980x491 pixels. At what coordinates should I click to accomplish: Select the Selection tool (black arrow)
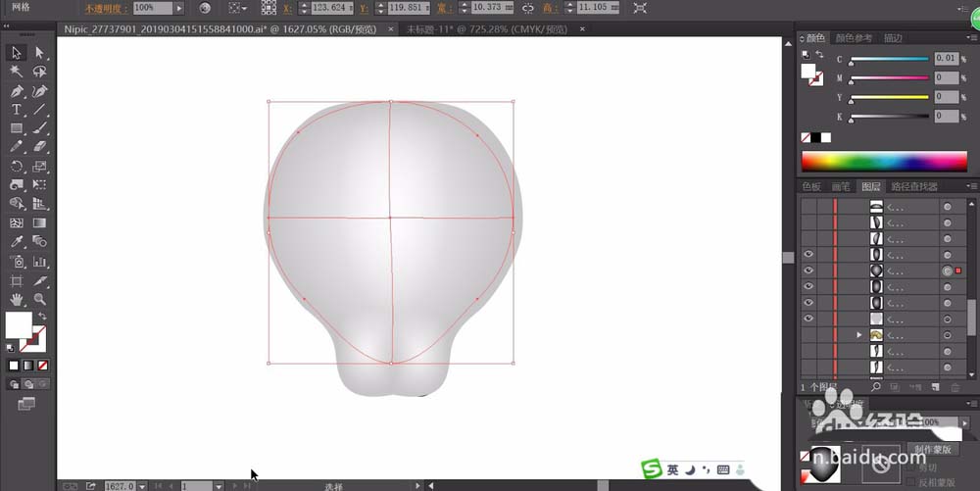17,53
